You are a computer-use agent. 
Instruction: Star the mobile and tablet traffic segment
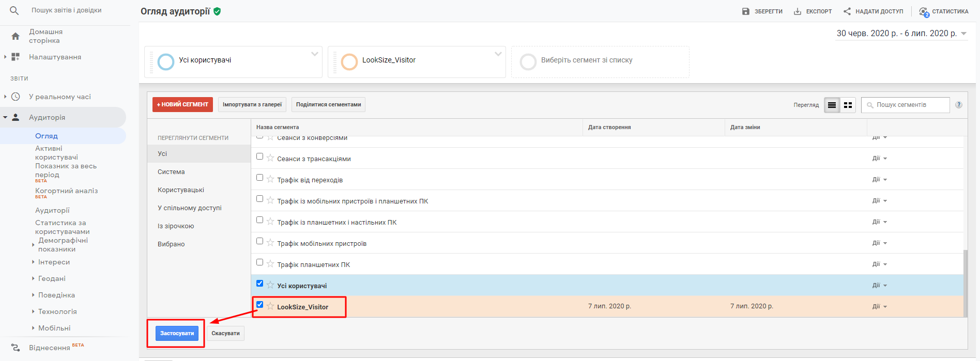[270, 200]
